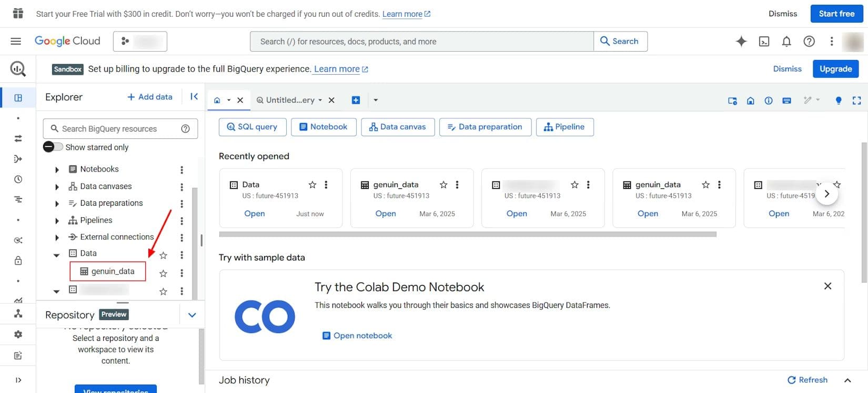Toggle Show starred only switch
The image size is (868, 393).
pyautogui.click(x=53, y=147)
